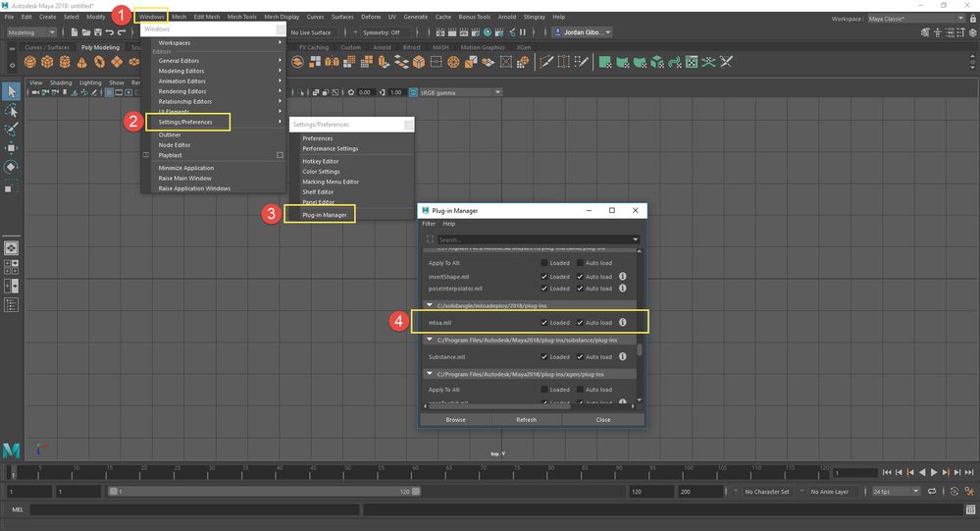Click the Pause Viewport icon
980x531 pixels.
click(523, 31)
